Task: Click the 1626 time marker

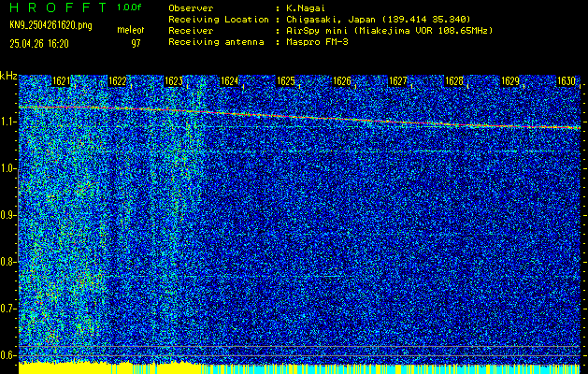Action: coord(341,81)
